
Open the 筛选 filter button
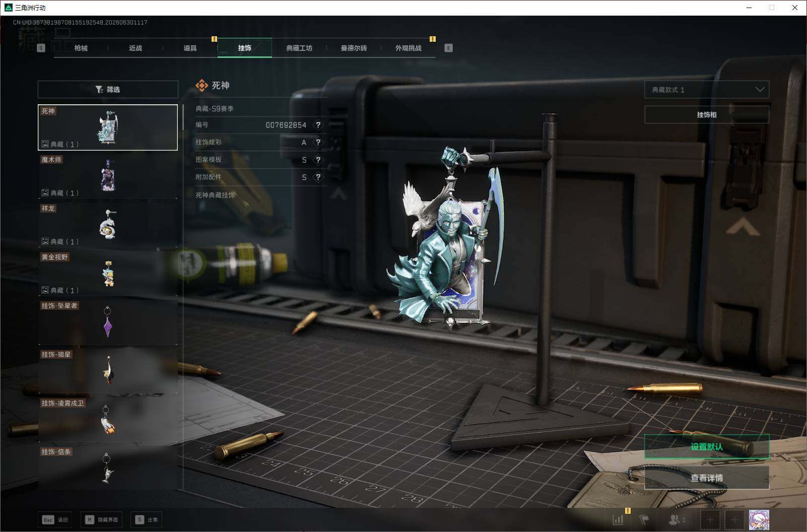tap(108, 89)
